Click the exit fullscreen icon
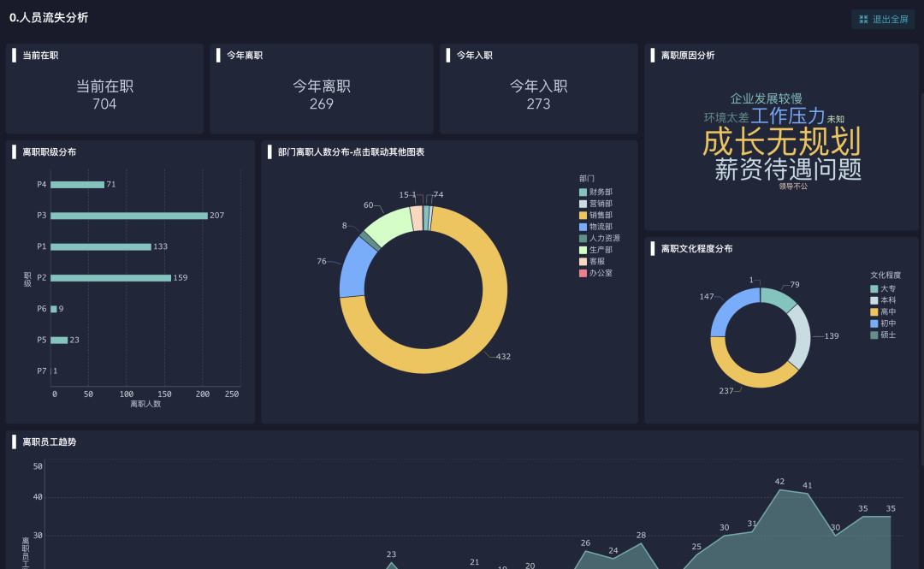The image size is (924, 569). pos(863,19)
